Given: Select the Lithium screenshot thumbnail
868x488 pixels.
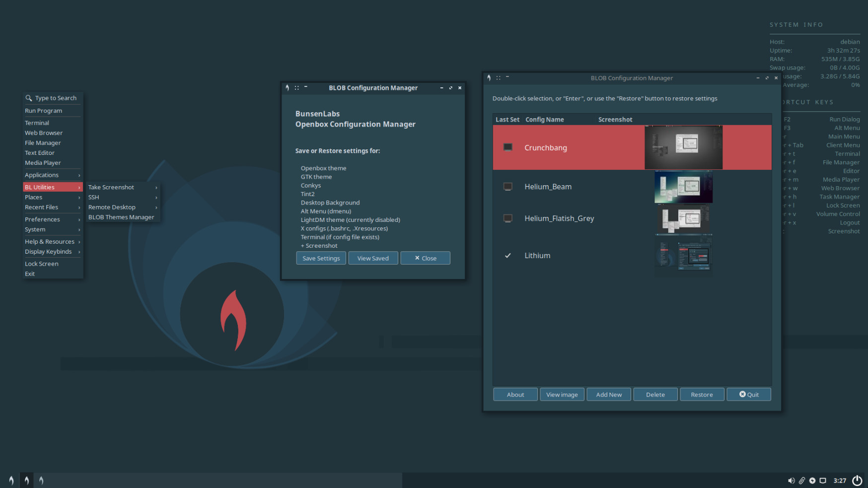Looking at the screenshot, I should tap(684, 256).
